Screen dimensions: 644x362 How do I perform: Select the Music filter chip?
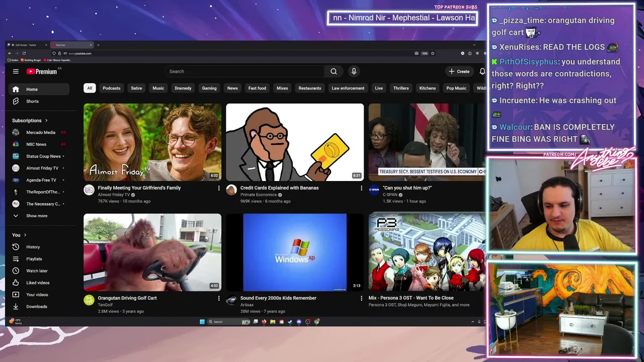[x=158, y=88]
